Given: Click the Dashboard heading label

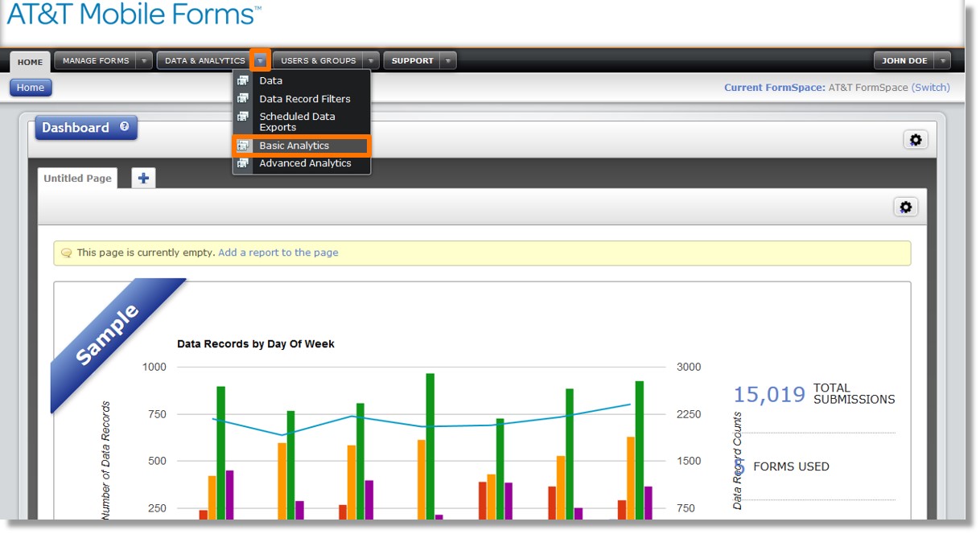Looking at the screenshot, I should coord(76,127).
